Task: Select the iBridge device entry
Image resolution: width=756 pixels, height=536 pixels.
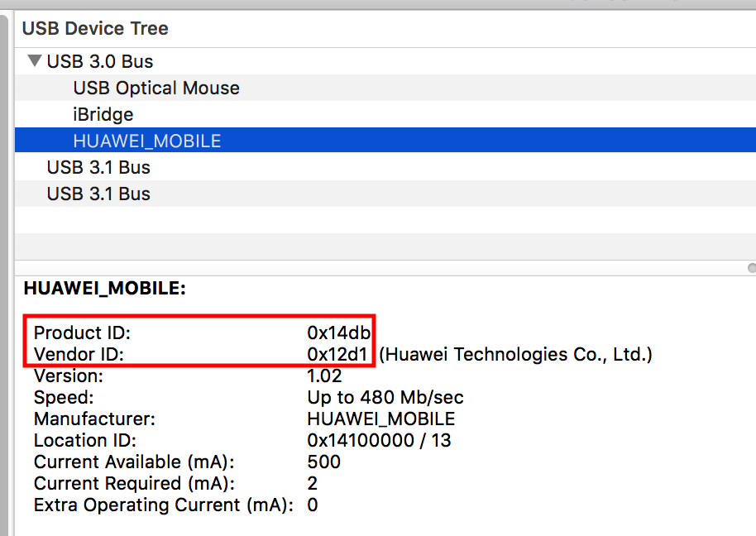Action: [x=385, y=114]
